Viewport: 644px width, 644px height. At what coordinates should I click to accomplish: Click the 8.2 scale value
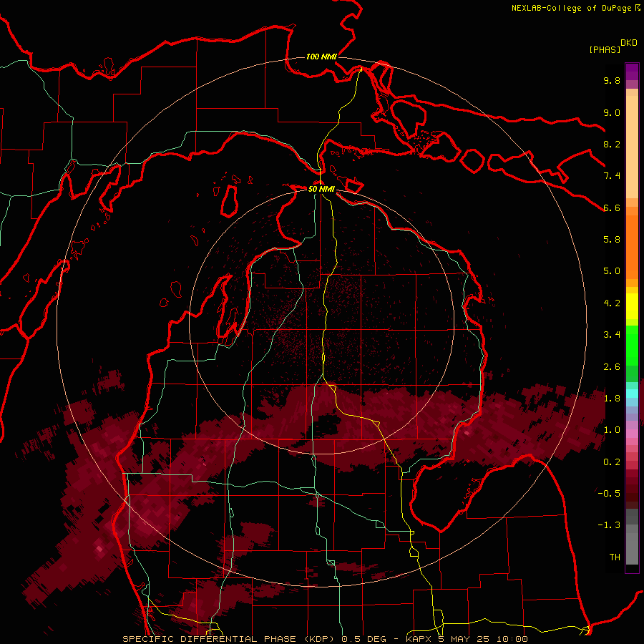point(612,144)
